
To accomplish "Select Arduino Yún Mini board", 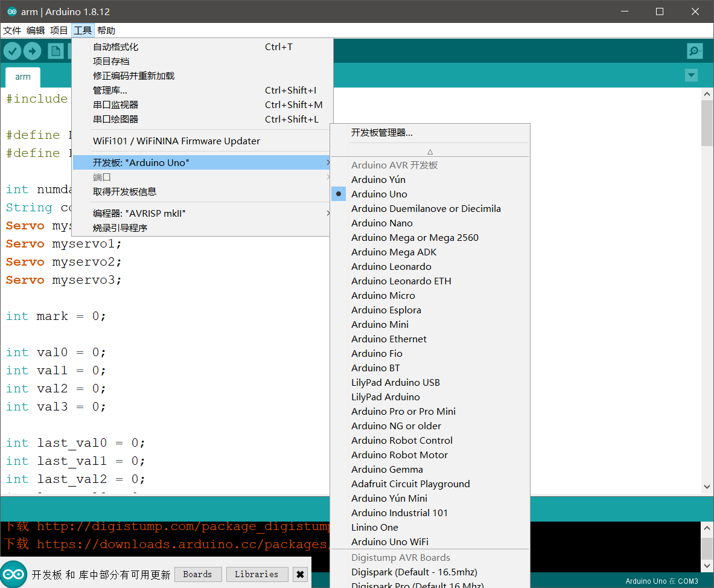I will click(x=430, y=499).
